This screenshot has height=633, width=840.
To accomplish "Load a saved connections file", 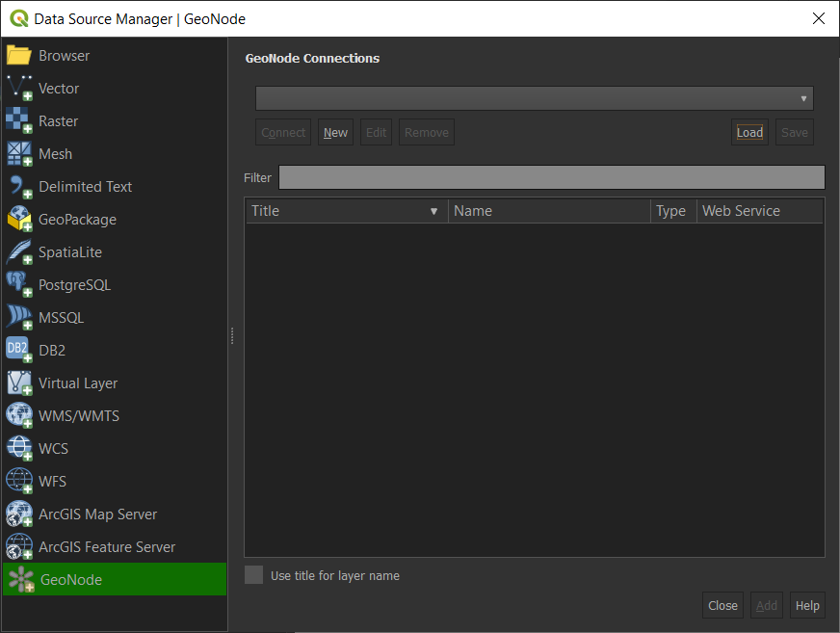I will pos(749,132).
